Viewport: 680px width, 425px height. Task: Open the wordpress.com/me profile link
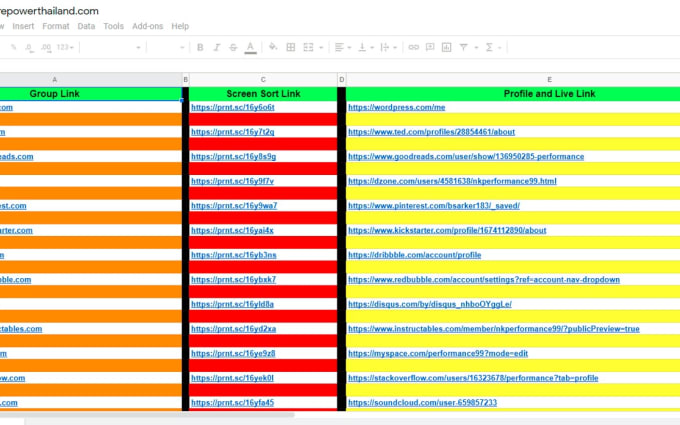tap(396, 107)
